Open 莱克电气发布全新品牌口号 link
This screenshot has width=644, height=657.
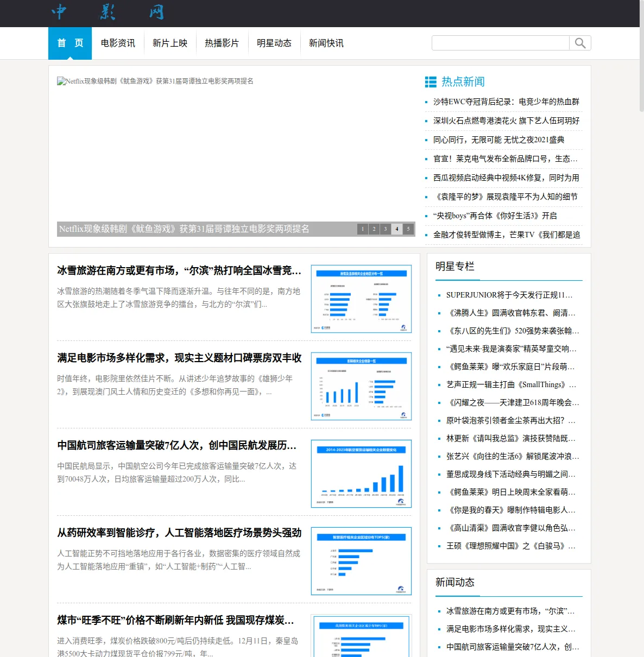[x=506, y=159]
